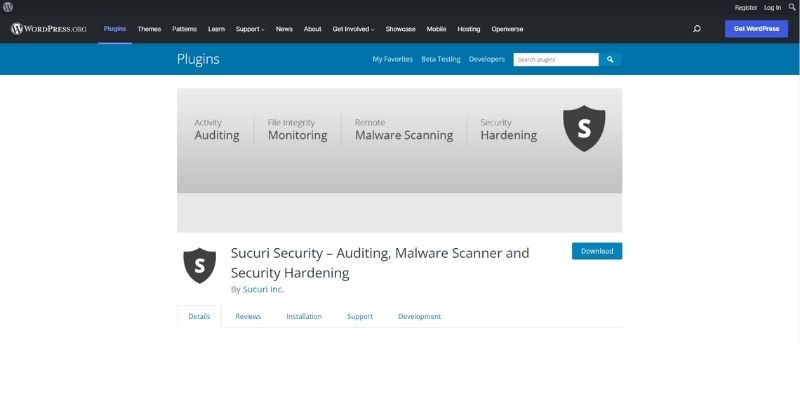Open the WordPress.org home logo
Screen dimensions: 800x400
tap(49, 29)
